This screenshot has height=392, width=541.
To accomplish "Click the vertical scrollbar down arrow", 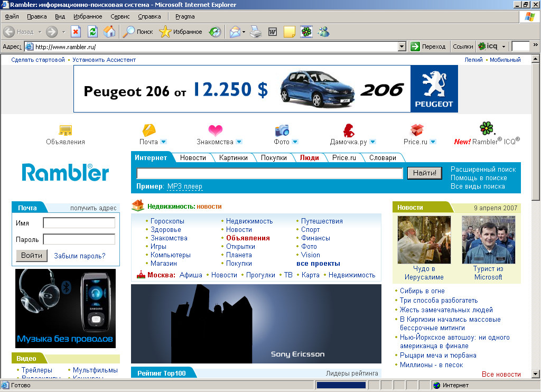I will (x=535, y=374).
